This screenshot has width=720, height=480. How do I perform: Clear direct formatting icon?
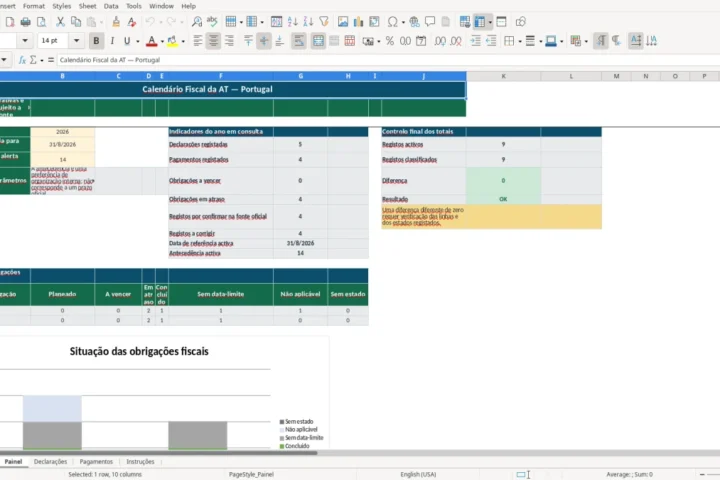tap(131, 22)
